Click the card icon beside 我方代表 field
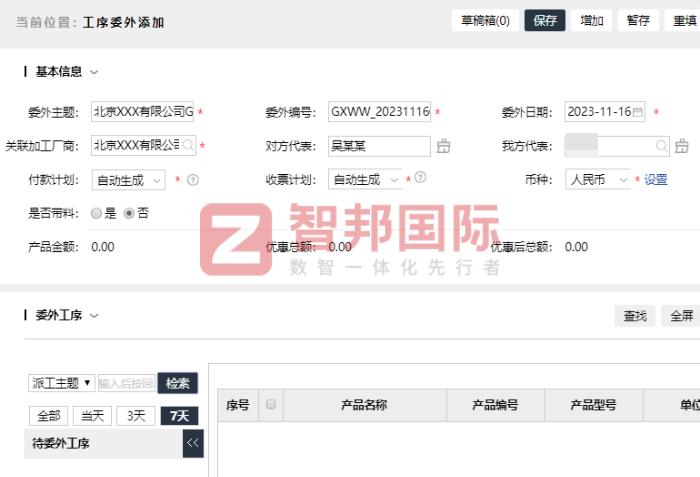Viewport: 700px width, 477px height. pyautogui.click(x=682, y=146)
